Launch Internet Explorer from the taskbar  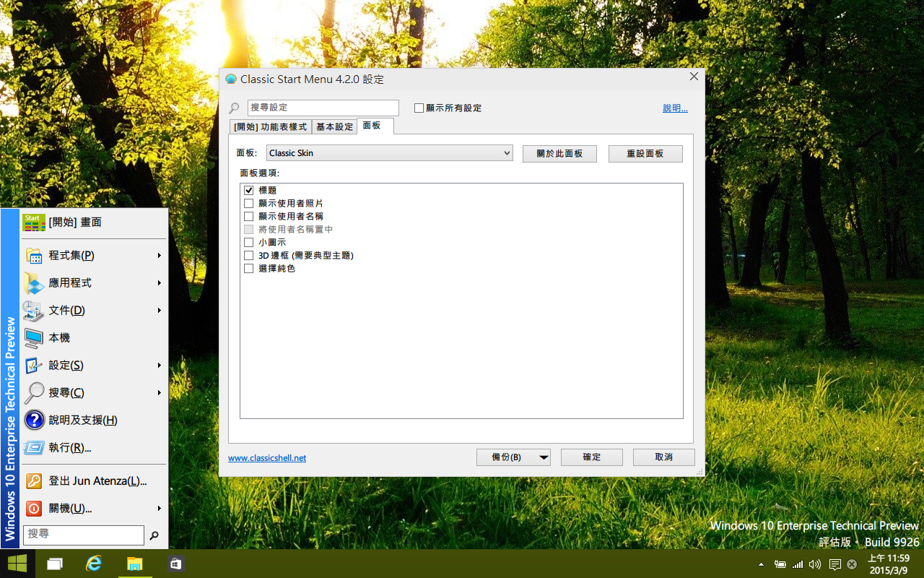point(94,564)
